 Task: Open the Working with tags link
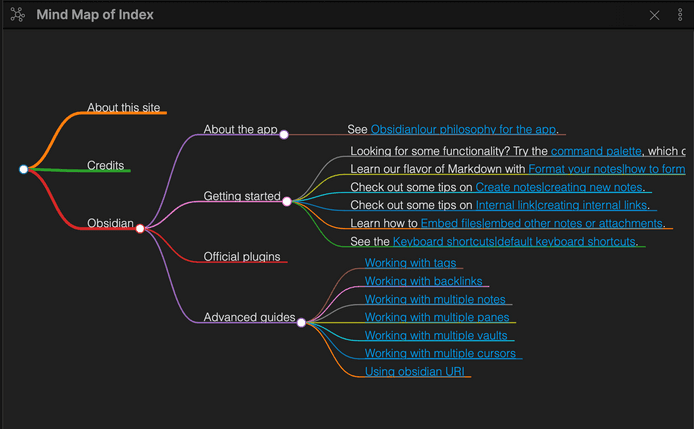(410, 263)
